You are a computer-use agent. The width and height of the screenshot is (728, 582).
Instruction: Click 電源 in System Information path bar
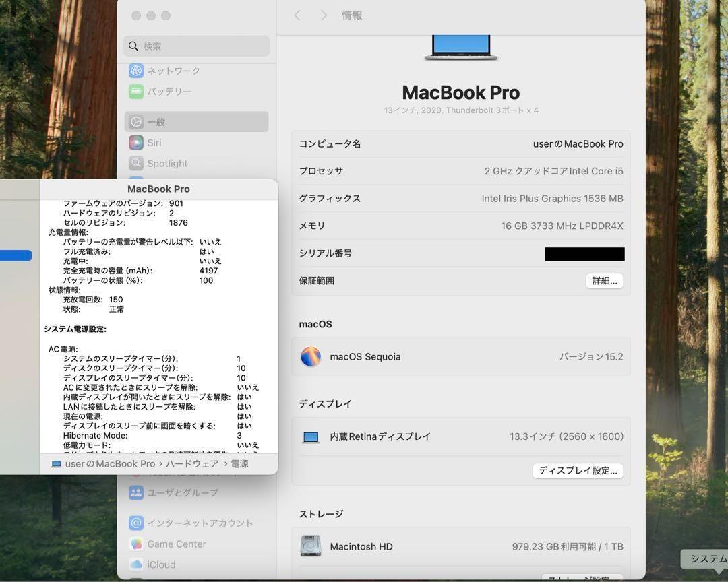click(x=239, y=464)
